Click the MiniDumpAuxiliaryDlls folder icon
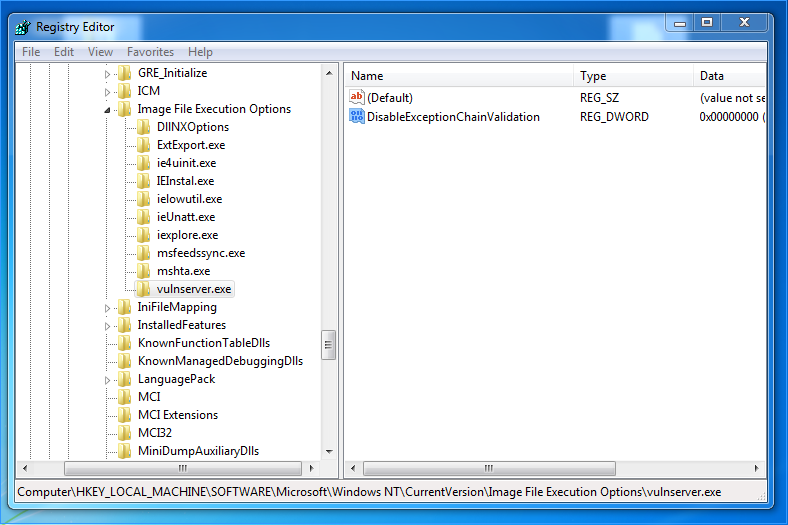This screenshot has height=525, width=788. (x=125, y=451)
